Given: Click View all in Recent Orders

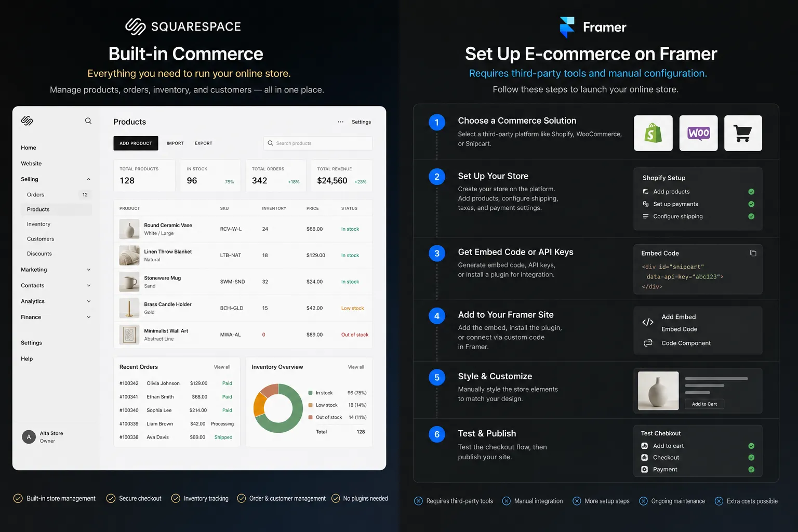Looking at the screenshot, I should click(x=222, y=367).
